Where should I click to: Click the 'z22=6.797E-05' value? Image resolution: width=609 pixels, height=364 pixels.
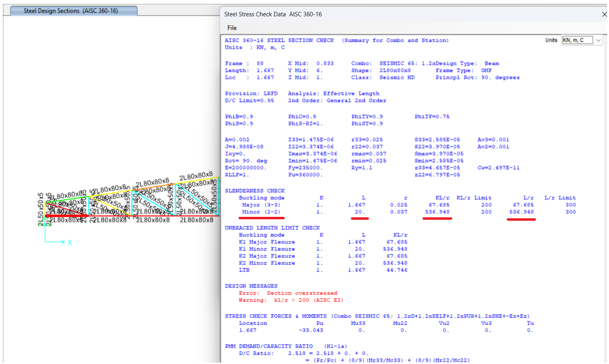point(438,175)
